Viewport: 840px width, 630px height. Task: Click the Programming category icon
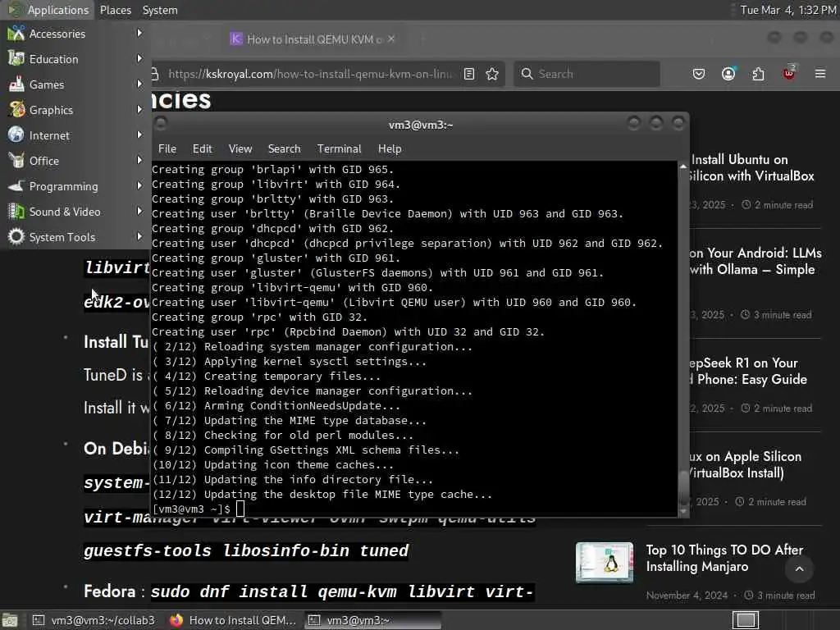click(16, 186)
